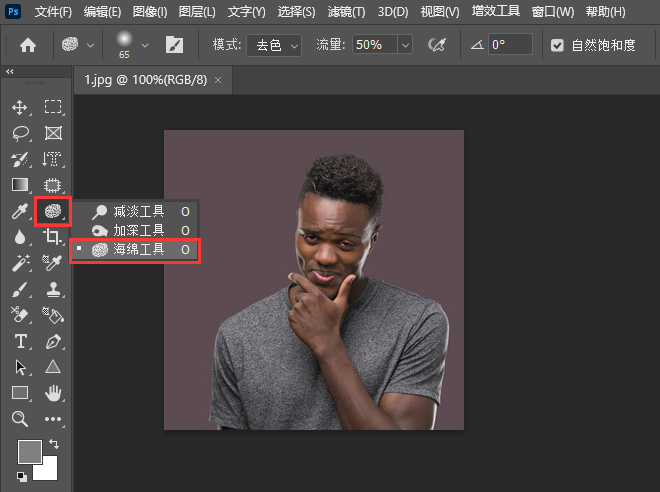Click the foreground color swatch
This screenshot has height=492, width=660.
[x=29, y=451]
